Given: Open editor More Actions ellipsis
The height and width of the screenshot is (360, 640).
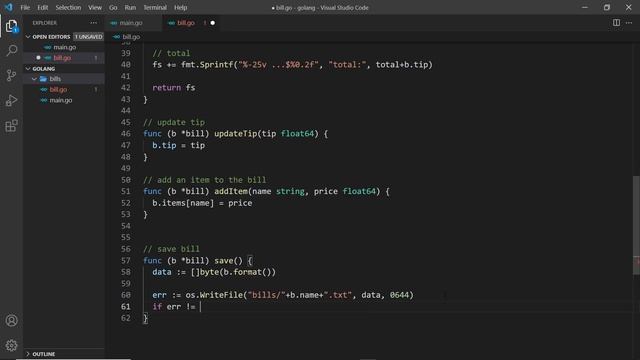Looking at the screenshot, I should tap(629, 23).
